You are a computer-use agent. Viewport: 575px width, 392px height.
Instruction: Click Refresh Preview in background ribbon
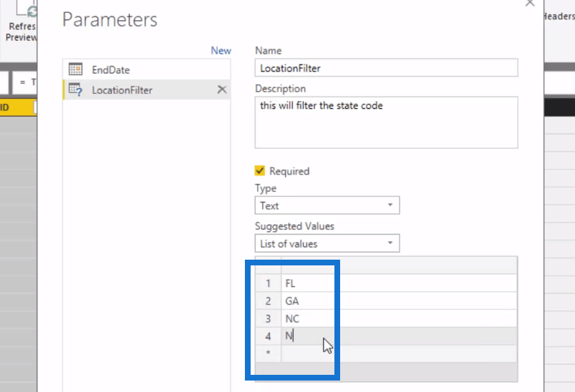click(21, 24)
